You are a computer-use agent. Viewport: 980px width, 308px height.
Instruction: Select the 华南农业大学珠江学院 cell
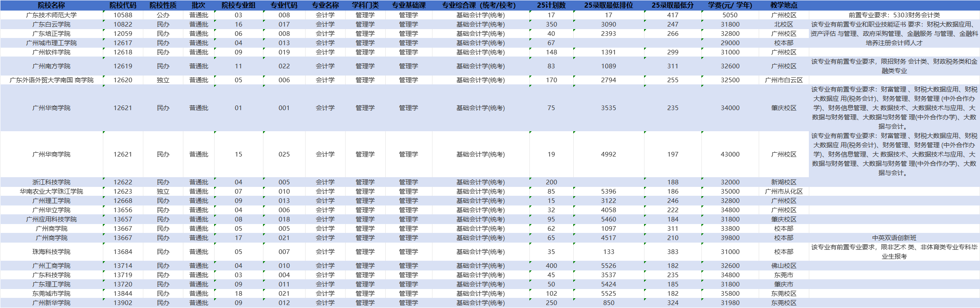51,191
